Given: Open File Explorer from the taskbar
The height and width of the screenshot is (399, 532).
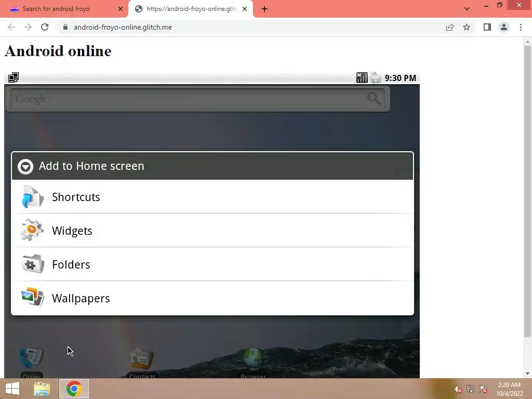Looking at the screenshot, I should (42, 389).
